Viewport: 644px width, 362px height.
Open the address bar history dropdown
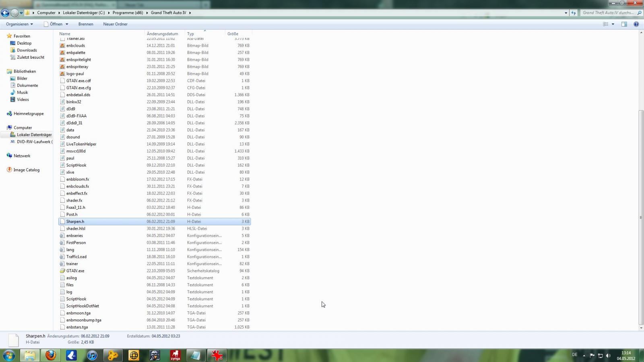click(x=566, y=13)
